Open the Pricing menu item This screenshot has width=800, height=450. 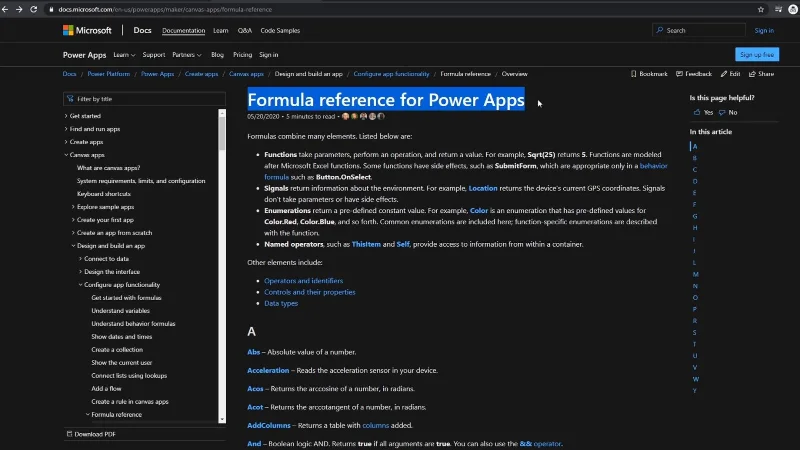click(x=242, y=55)
